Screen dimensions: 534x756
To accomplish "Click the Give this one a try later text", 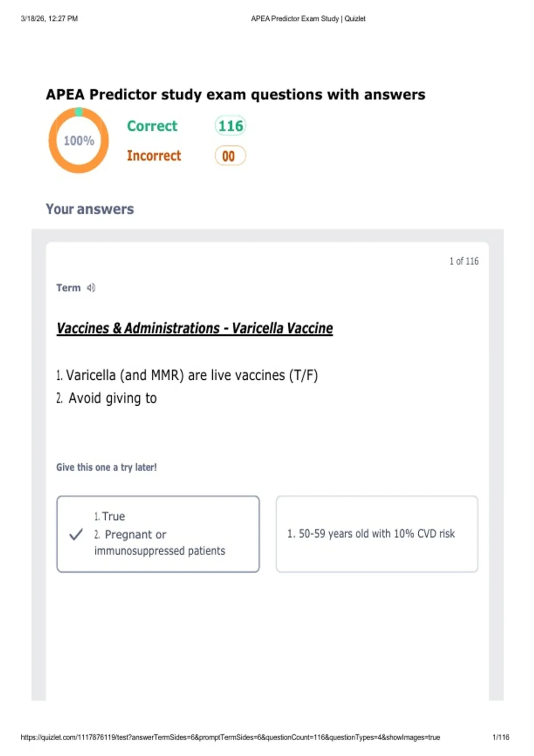I will (106, 467).
